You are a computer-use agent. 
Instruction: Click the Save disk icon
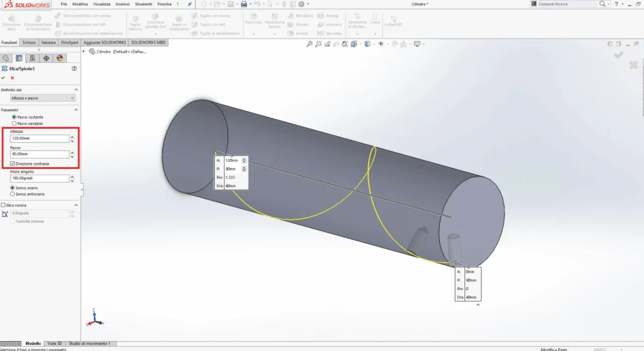[231, 4]
